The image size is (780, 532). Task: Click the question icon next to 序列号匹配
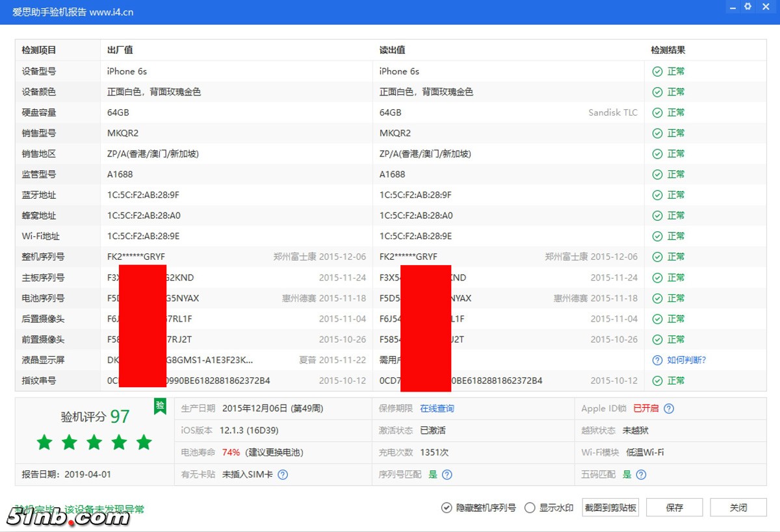point(447,475)
